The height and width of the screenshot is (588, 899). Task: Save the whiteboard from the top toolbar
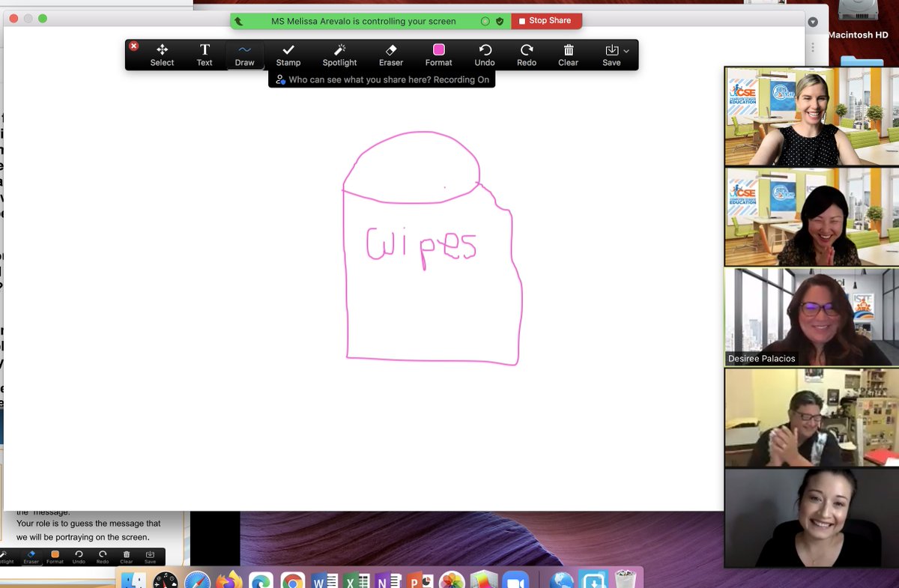pos(611,55)
